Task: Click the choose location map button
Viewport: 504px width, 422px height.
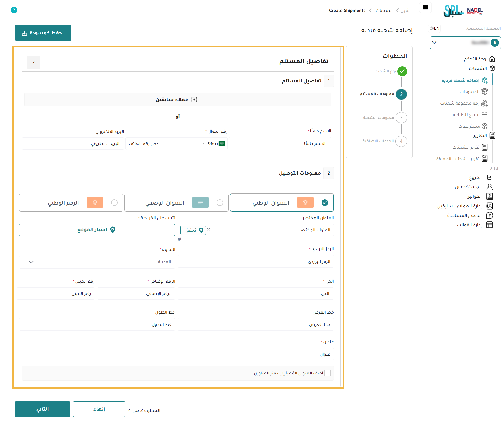Action: tap(97, 230)
